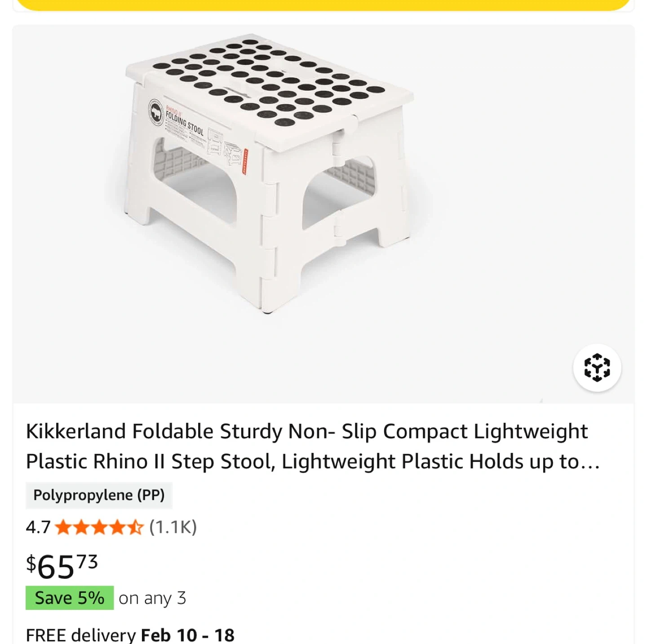Tap the green Save 5% badge
This screenshot has width=647, height=644.
(x=70, y=598)
